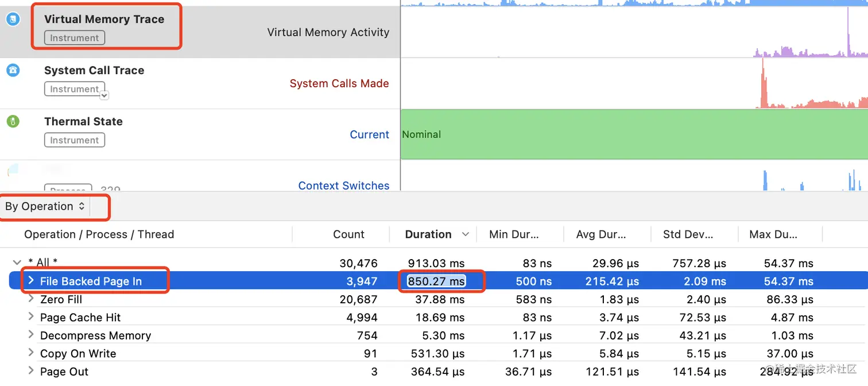Click the Virtual Memory Trace instrument icon

coord(13,19)
